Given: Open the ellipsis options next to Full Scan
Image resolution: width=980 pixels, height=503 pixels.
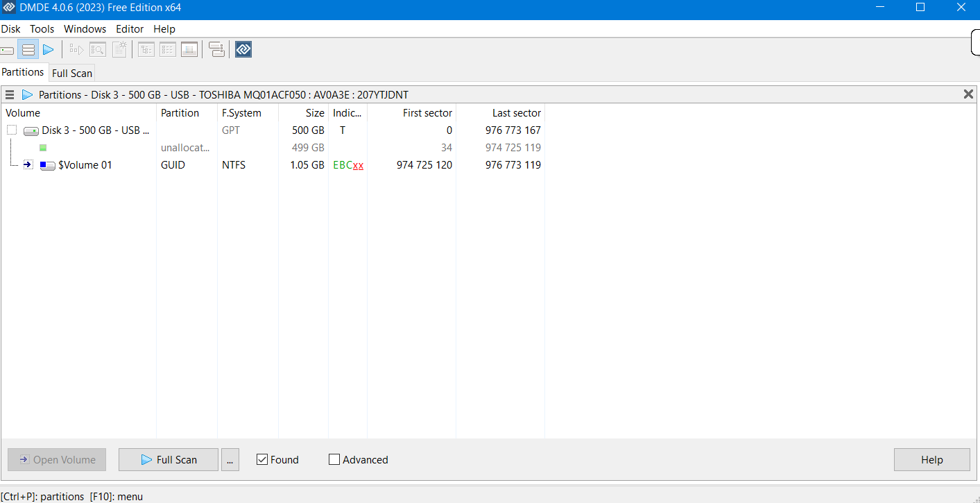Looking at the screenshot, I should pyautogui.click(x=231, y=459).
